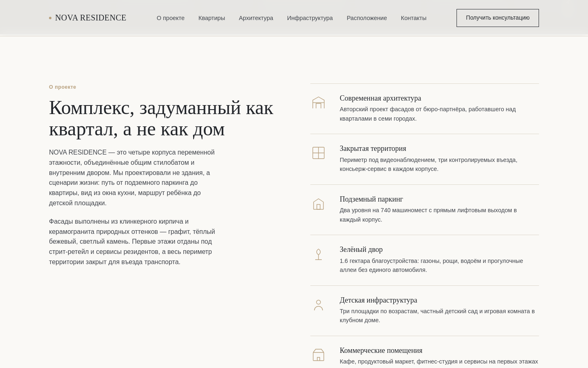This screenshot has height=368, width=588.
Task: Click the Зелёный двор heading
Action: click(x=361, y=249)
